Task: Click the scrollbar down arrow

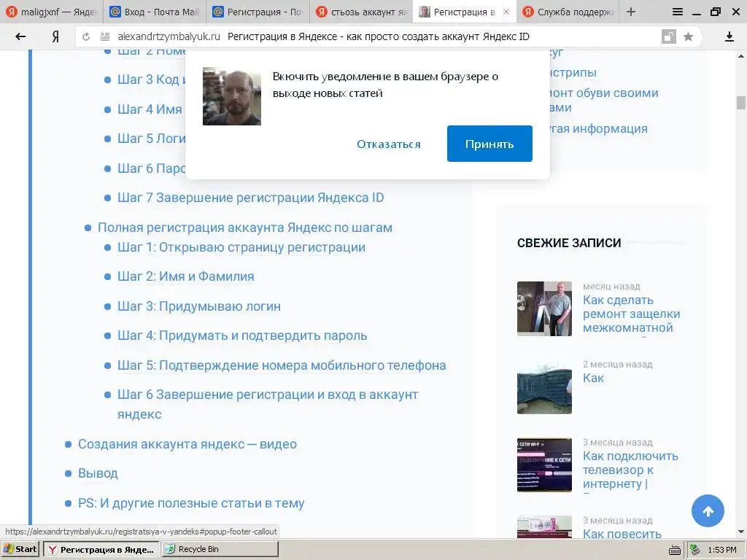Action: pyautogui.click(x=741, y=532)
